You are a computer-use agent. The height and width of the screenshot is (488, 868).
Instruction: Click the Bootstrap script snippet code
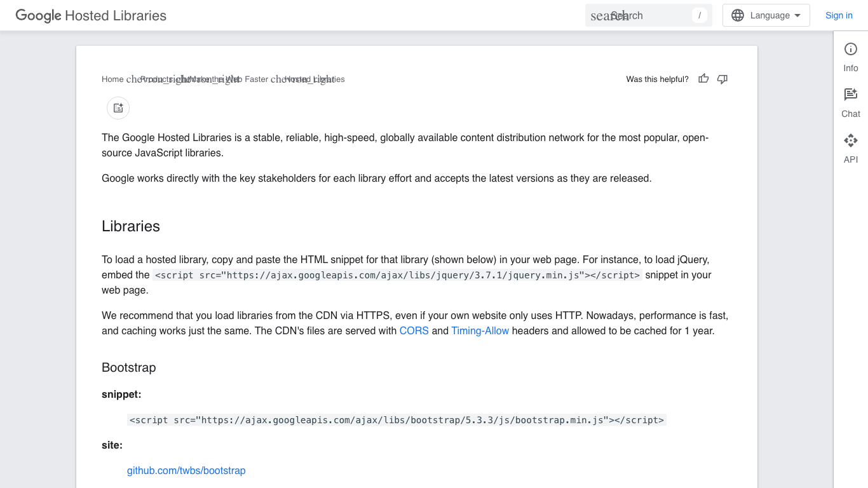397,420
